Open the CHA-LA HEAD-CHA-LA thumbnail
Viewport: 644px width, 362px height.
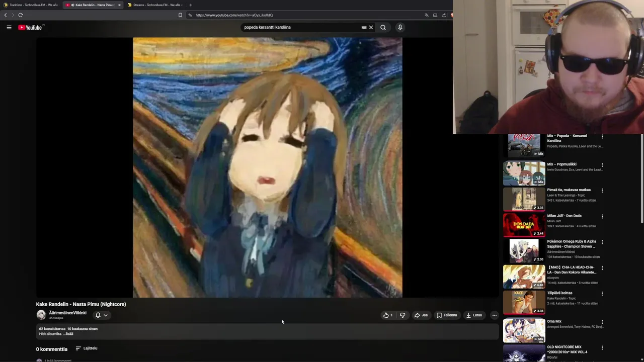pyautogui.click(x=524, y=277)
